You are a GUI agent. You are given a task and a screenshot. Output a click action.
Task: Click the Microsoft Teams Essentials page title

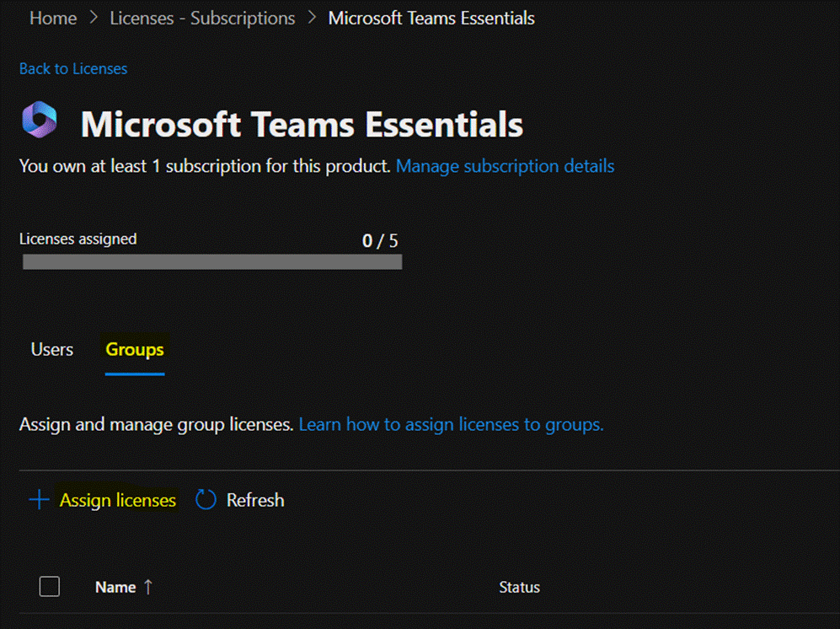click(x=302, y=125)
